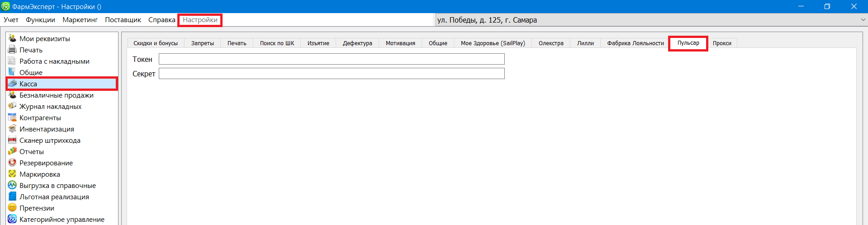868x225 pixels.
Task: Click the red icon next to Резервирование
Action: 12,163
